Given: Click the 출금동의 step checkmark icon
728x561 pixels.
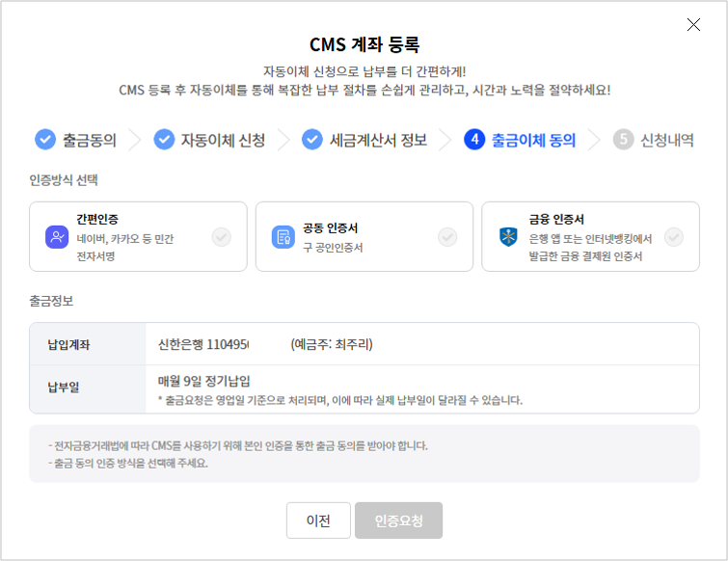Looking at the screenshot, I should point(45,140).
